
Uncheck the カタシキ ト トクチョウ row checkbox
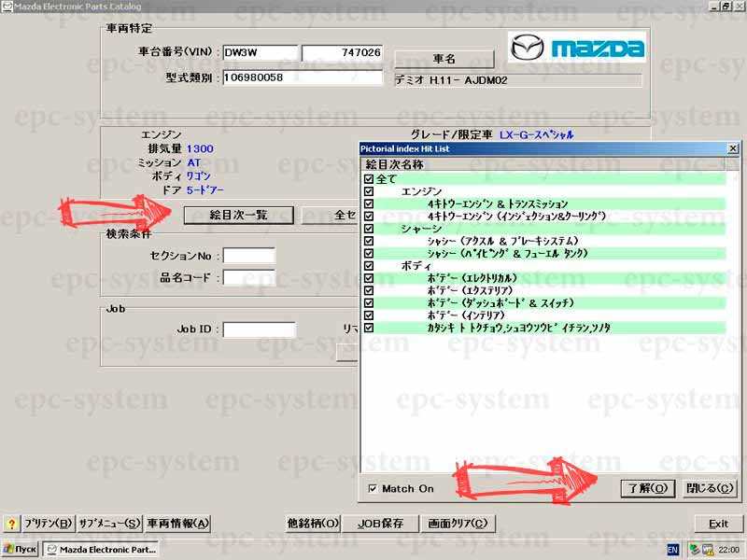click(368, 328)
